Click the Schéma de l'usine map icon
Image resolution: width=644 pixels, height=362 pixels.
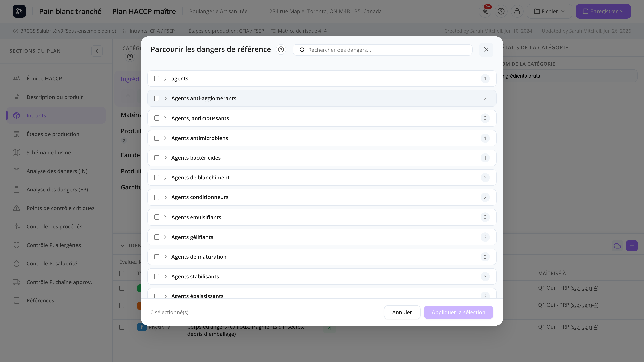(17, 152)
